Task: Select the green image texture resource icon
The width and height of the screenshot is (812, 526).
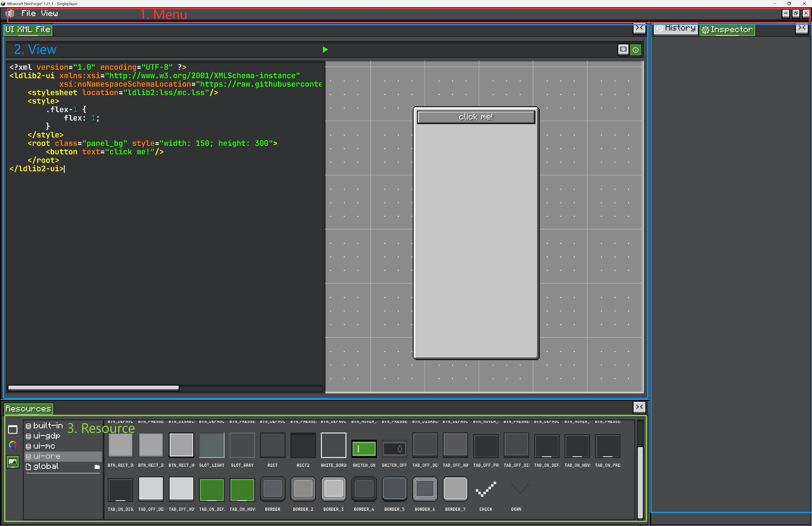Action: click(13, 462)
